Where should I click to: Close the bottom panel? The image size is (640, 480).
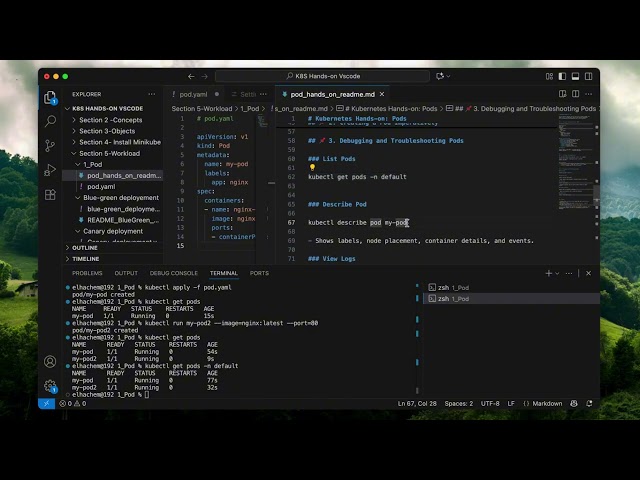[589, 273]
